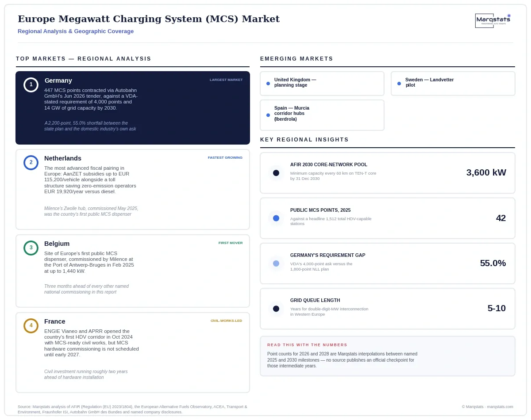
Task: Click the rank 3 circle for Belgium
Action: [x=31, y=248]
